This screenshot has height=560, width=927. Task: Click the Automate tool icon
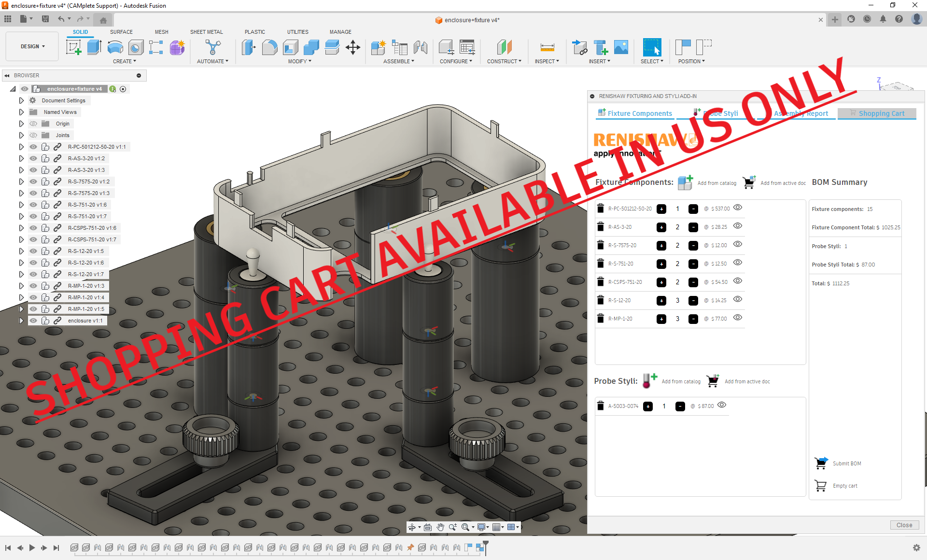[212, 47]
